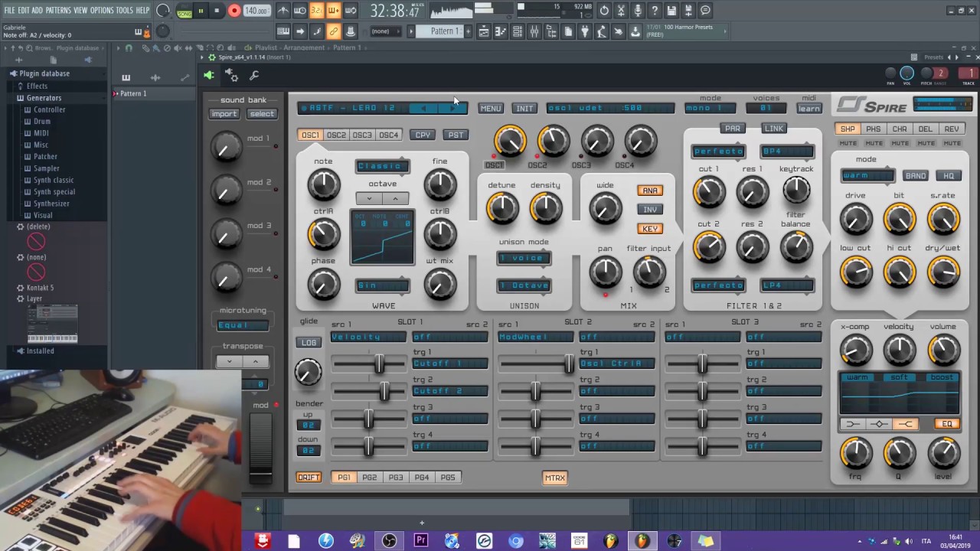980x551 pixels.
Task: Open the Classic wave mode dropdown
Action: click(382, 166)
